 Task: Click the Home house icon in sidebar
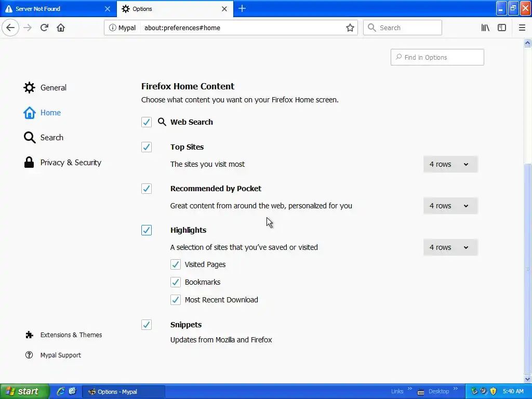[29, 113]
